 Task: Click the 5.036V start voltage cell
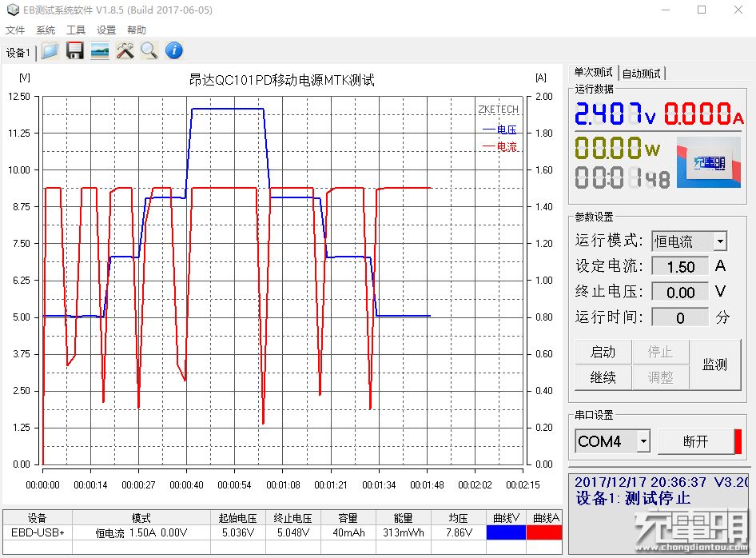[237, 533]
